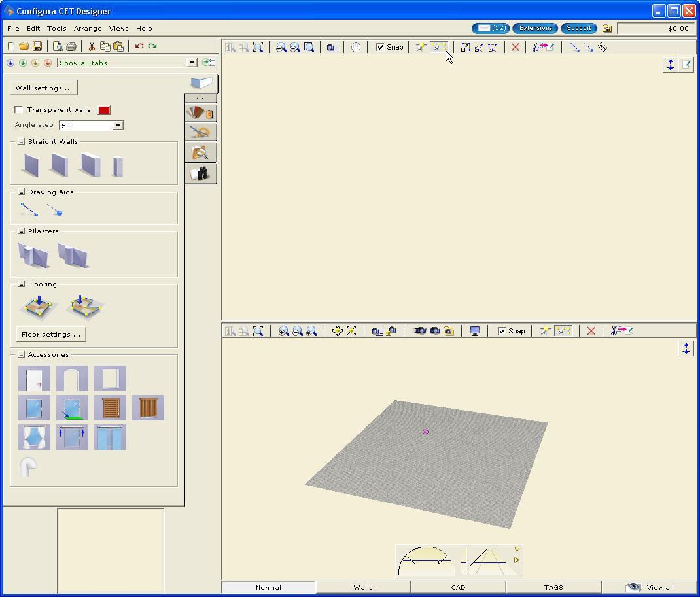Open print preview
Screen dimensions: 700x597
(58, 46)
